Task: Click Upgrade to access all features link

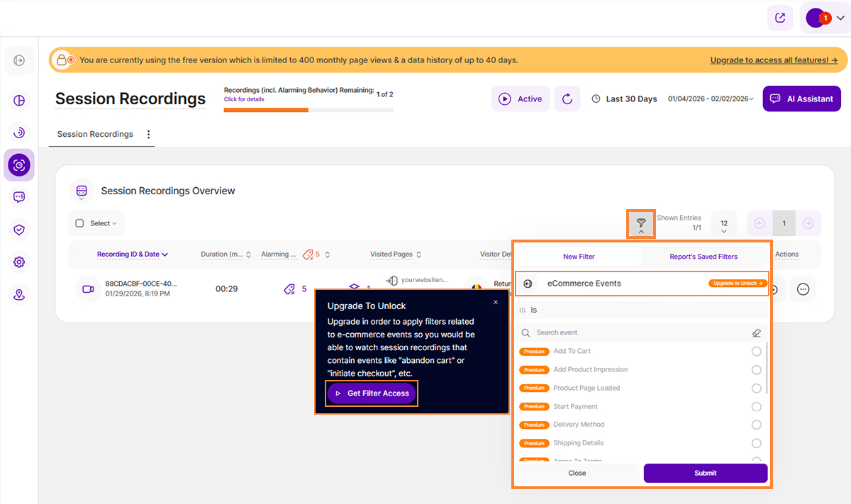Action: (774, 60)
